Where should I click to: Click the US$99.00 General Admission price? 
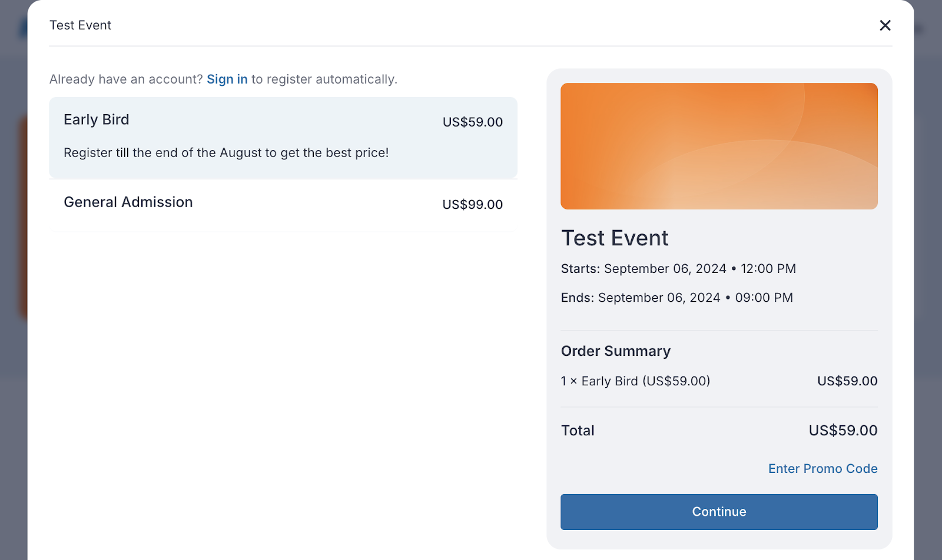click(472, 204)
